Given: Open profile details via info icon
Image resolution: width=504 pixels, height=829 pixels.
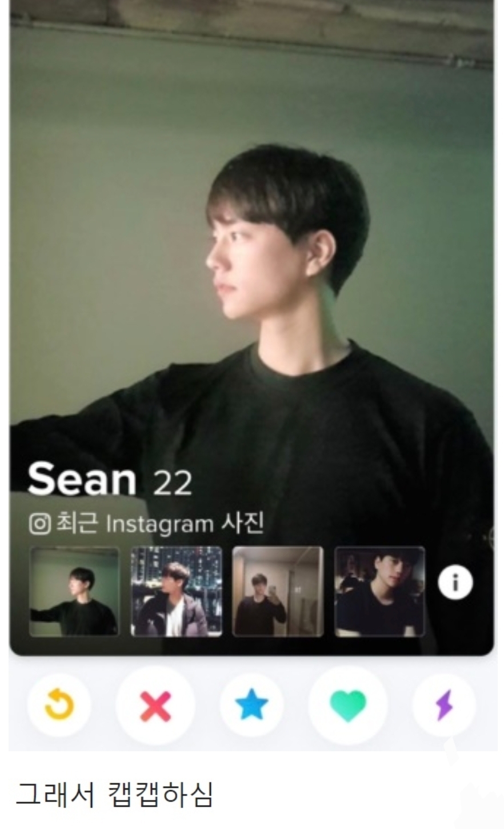Looking at the screenshot, I should tap(455, 583).
